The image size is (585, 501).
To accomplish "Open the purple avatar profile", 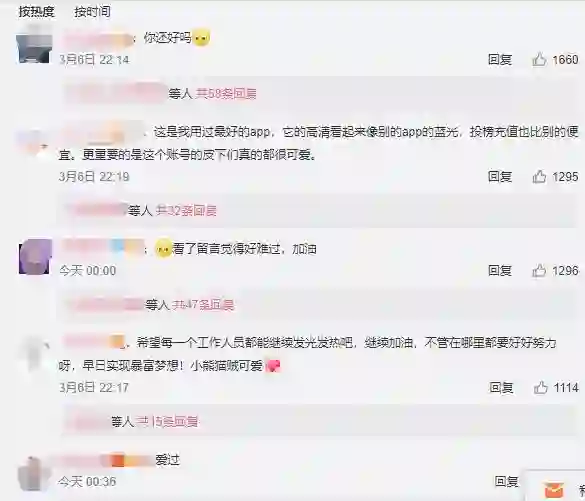I will [x=35, y=257].
